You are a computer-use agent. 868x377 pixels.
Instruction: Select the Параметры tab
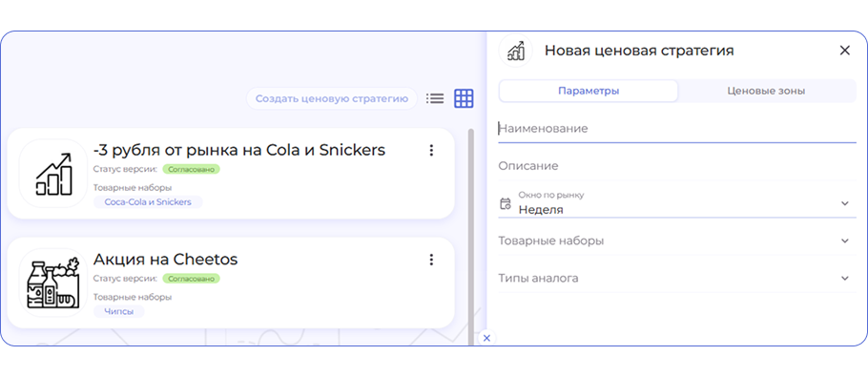tap(589, 92)
